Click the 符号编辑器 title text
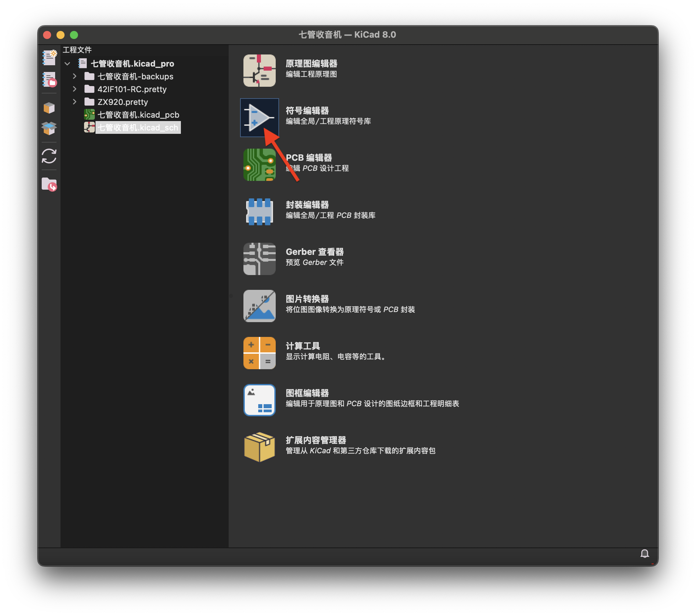The height and width of the screenshot is (616, 696). [307, 111]
